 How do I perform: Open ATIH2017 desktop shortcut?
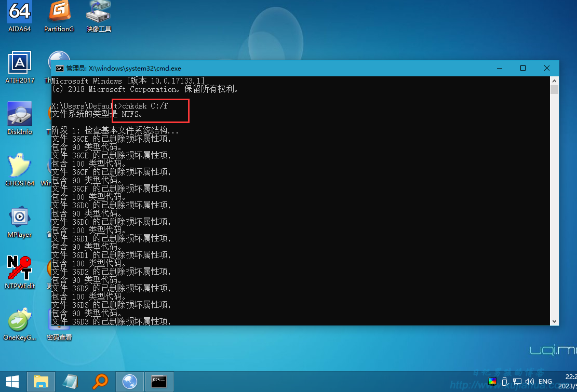click(x=20, y=67)
